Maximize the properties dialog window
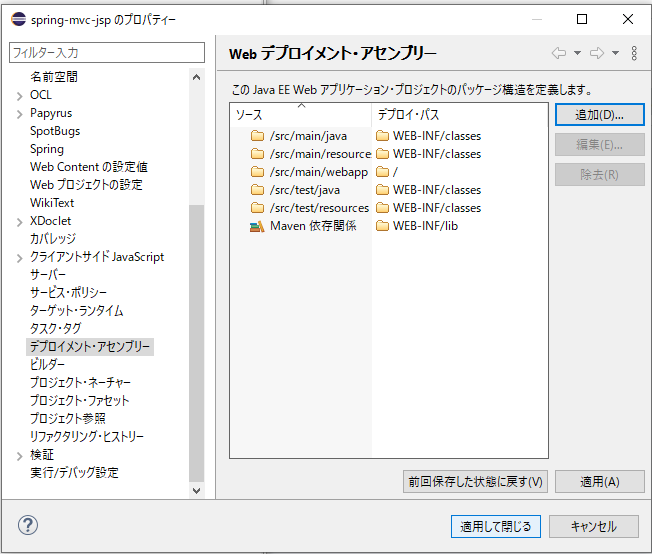The image size is (652, 554). [x=582, y=19]
